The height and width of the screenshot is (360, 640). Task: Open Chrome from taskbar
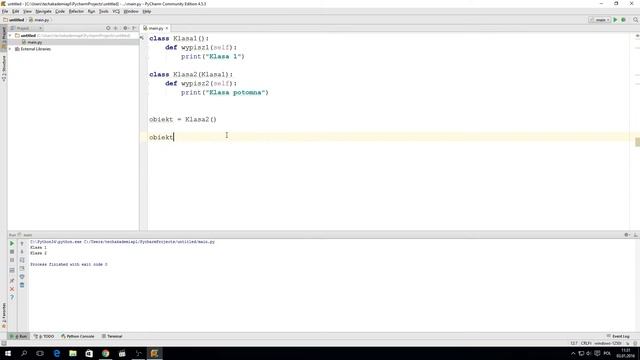pyautogui.click(x=105, y=353)
